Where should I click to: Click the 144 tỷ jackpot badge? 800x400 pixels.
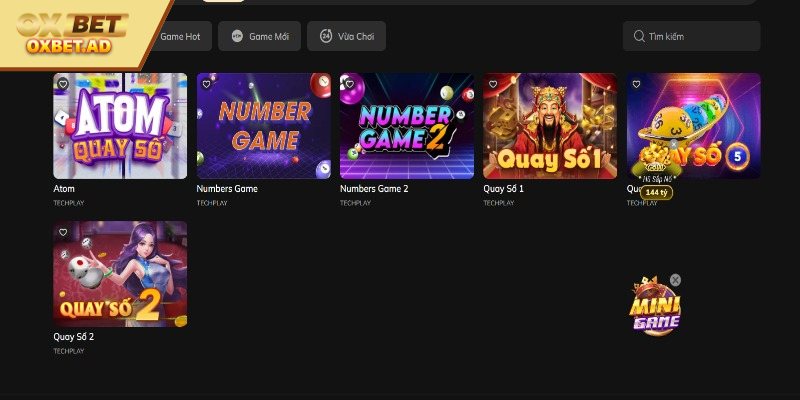pyautogui.click(x=655, y=192)
